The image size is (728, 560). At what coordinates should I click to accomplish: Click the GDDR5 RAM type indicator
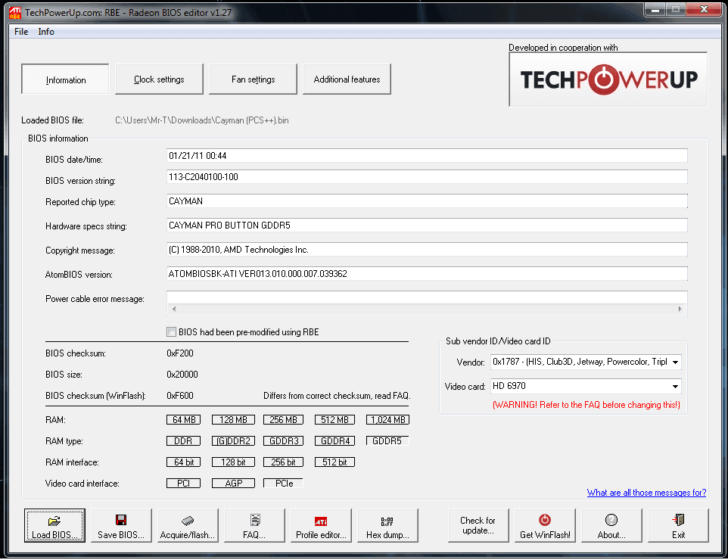[387, 441]
